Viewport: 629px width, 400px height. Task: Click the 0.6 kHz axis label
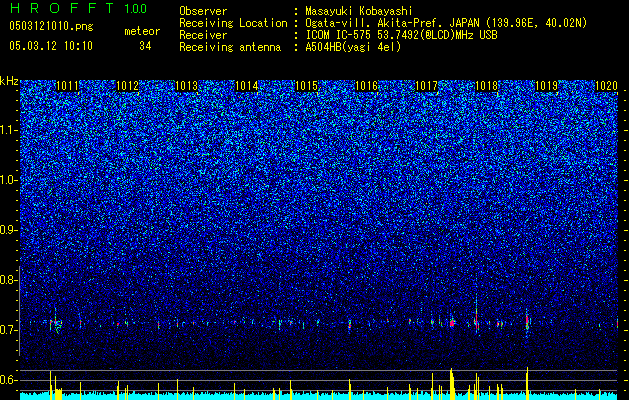(8, 380)
